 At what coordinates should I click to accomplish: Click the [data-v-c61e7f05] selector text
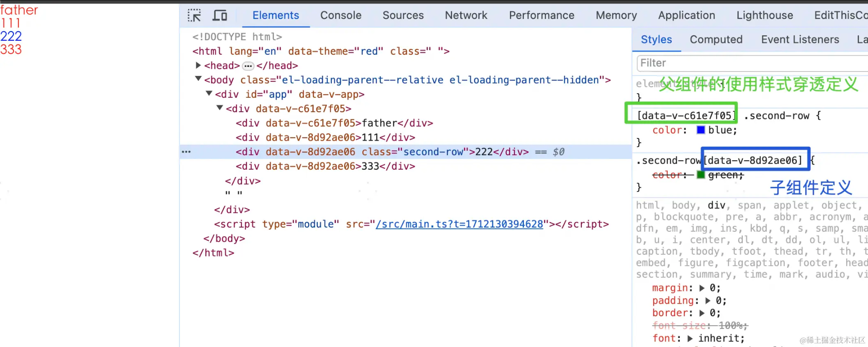(x=686, y=116)
